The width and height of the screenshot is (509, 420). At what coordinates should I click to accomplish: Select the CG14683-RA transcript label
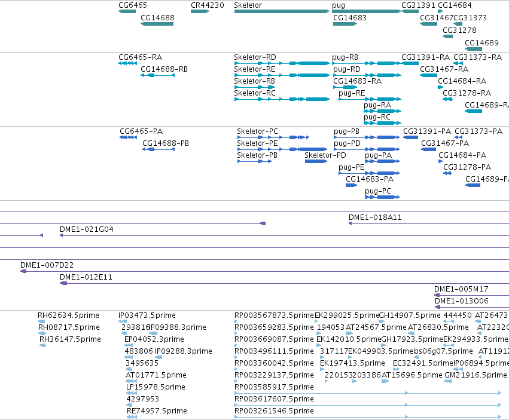click(x=358, y=81)
